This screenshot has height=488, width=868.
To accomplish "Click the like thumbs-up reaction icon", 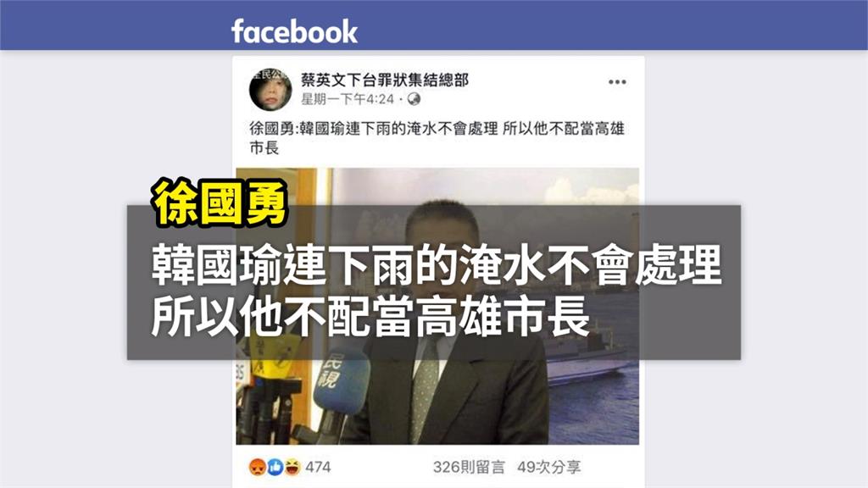I will (275, 467).
